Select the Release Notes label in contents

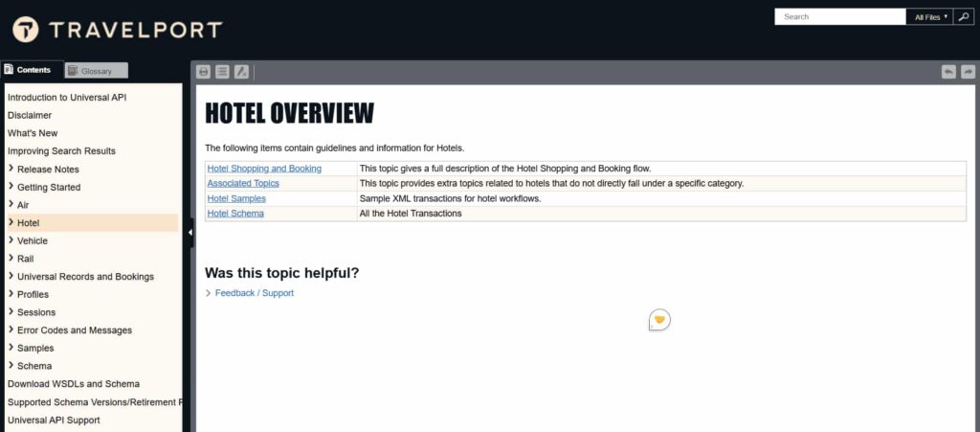click(48, 170)
